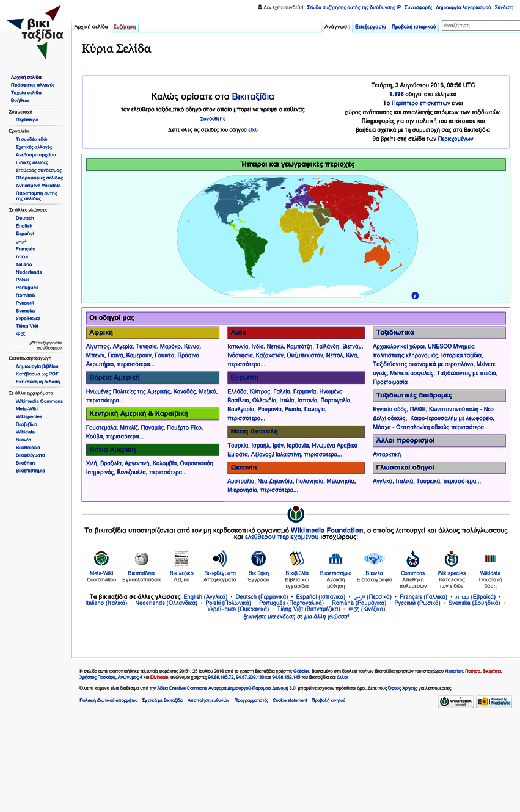520x812 pixels.
Task: Click the Βικιλεξικό dictionary icon
Action: click(x=181, y=559)
